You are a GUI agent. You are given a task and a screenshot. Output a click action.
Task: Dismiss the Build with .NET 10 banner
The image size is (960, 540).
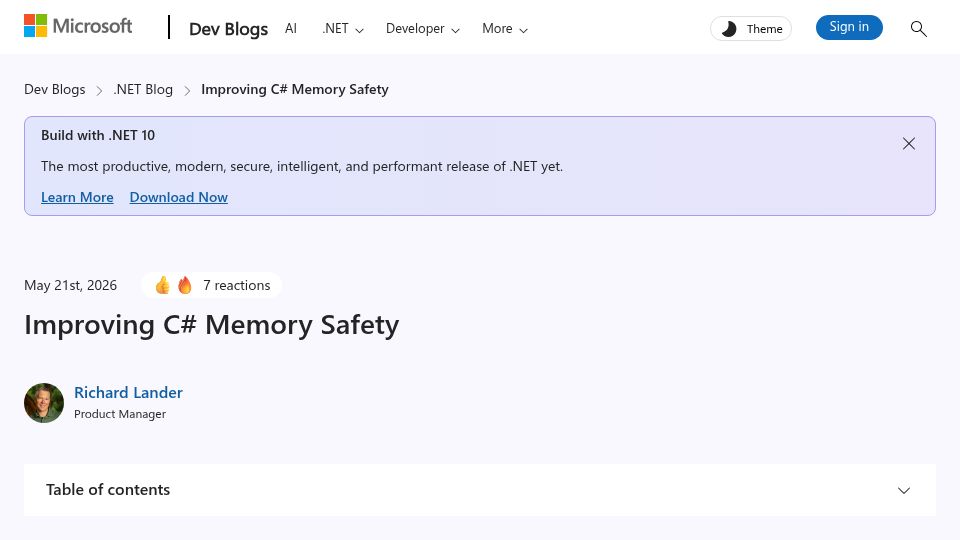coord(909,143)
